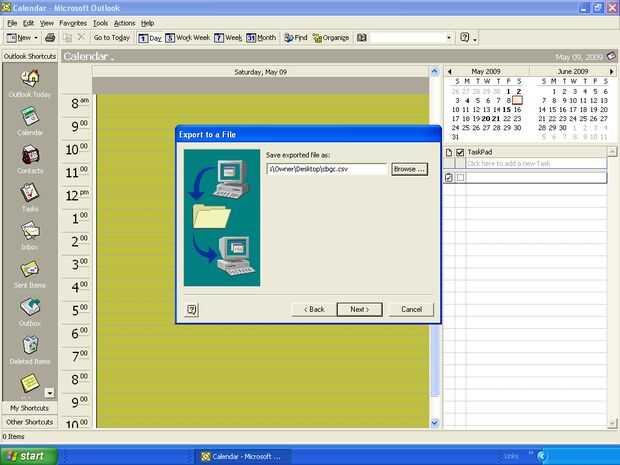Open the New item dropdown arrow
This screenshot has width=620, height=465.
pyautogui.click(x=36, y=38)
